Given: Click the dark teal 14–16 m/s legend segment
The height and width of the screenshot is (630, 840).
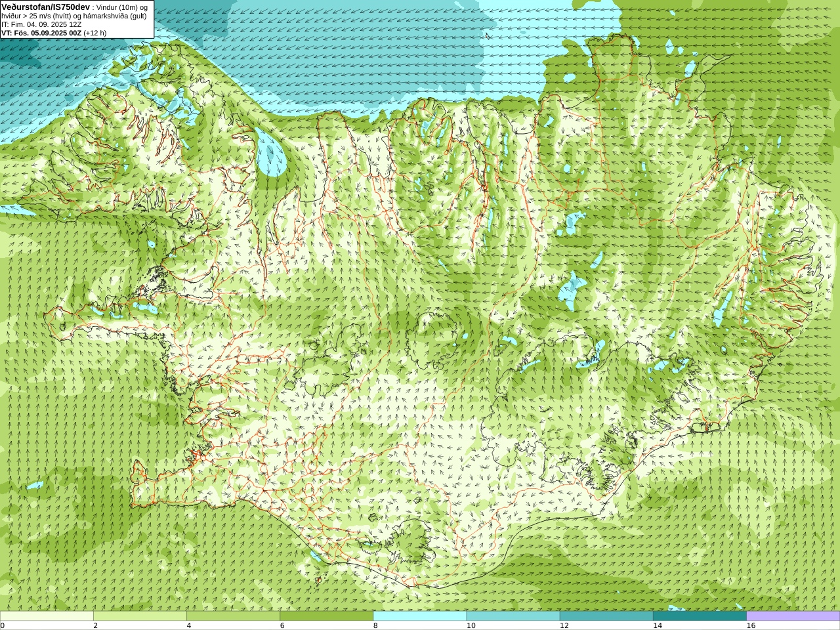Looking at the screenshot, I should (700, 616).
